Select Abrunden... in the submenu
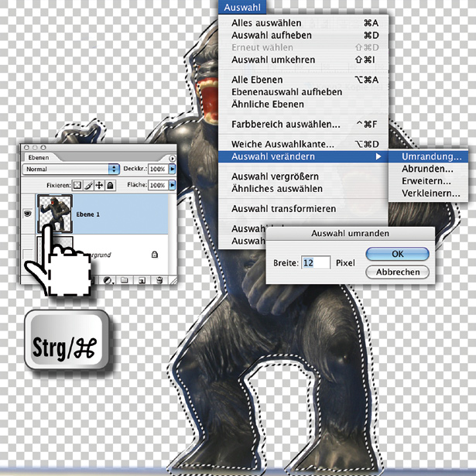Viewport: 476px width, 476px height. click(428, 169)
